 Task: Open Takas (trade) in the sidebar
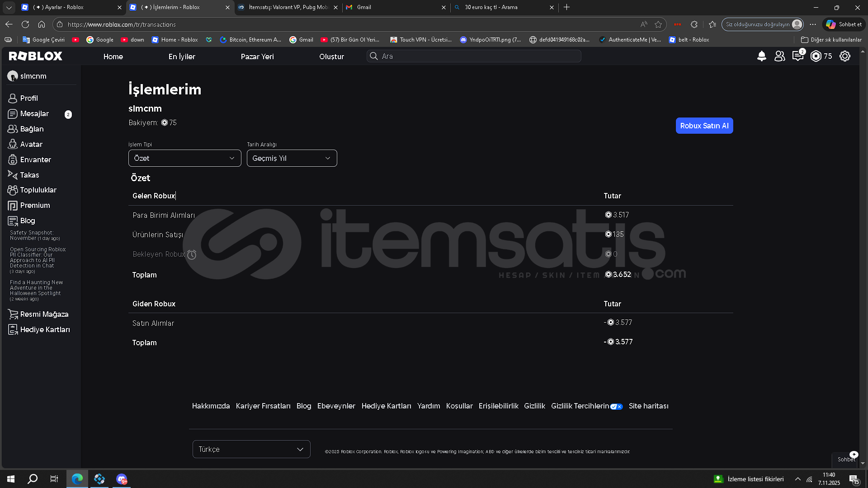(29, 175)
